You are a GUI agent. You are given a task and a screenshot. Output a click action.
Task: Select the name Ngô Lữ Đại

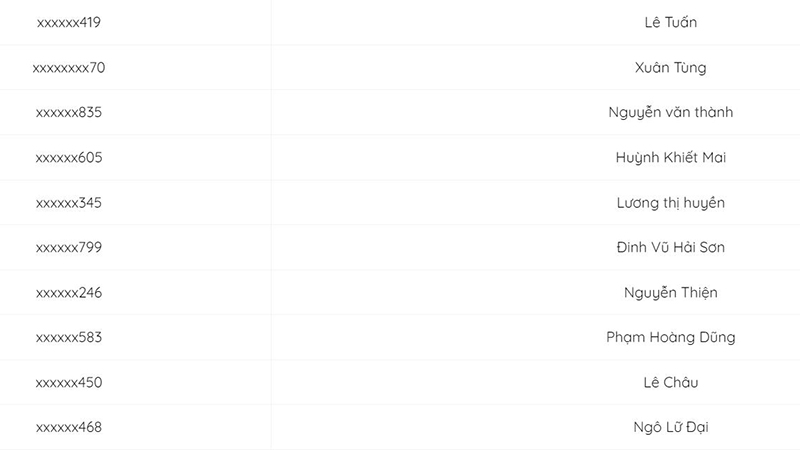(670, 428)
